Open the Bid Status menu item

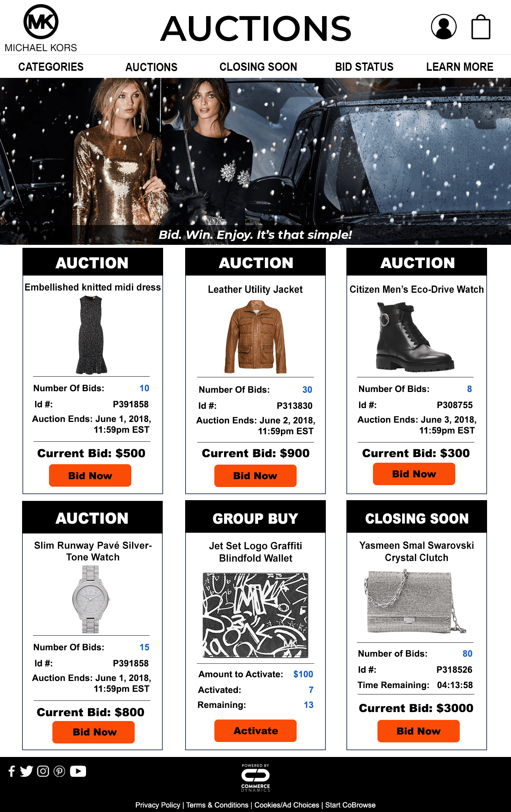coord(364,67)
